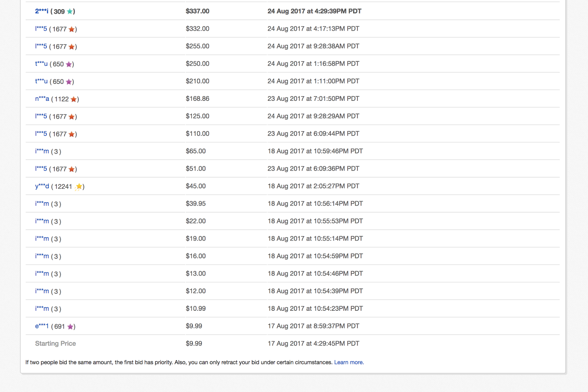This screenshot has width=588, height=392.
Task: Open bidder y***d profile link
Action: pos(42,186)
